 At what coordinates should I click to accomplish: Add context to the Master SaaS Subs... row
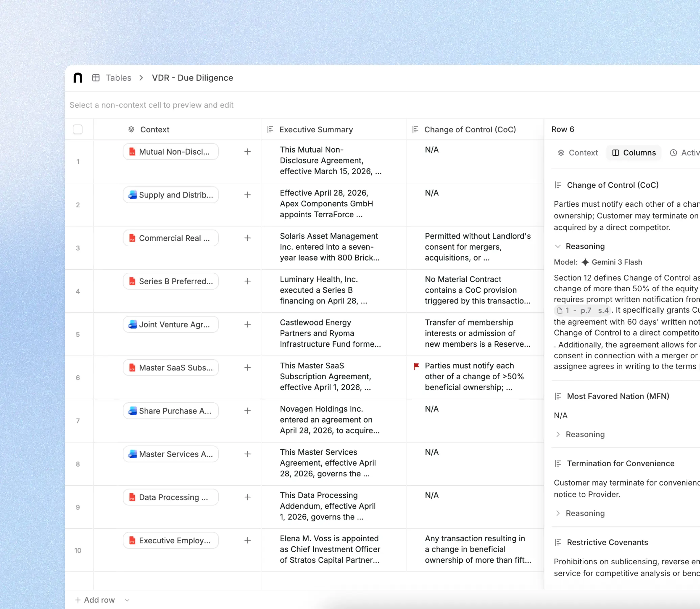[x=248, y=367]
